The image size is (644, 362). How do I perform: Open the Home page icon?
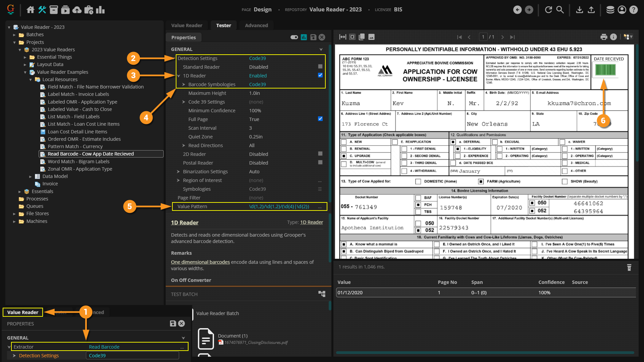(x=31, y=10)
